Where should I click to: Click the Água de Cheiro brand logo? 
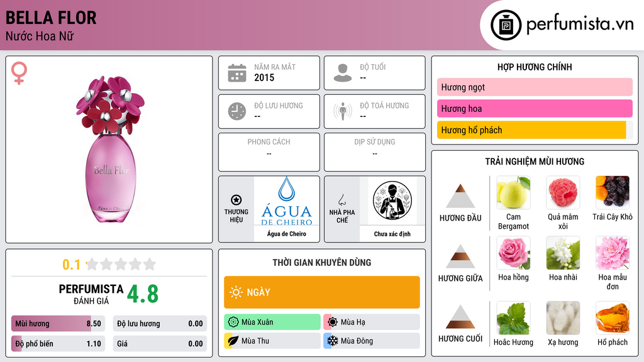pyautogui.click(x=287, y=201)
